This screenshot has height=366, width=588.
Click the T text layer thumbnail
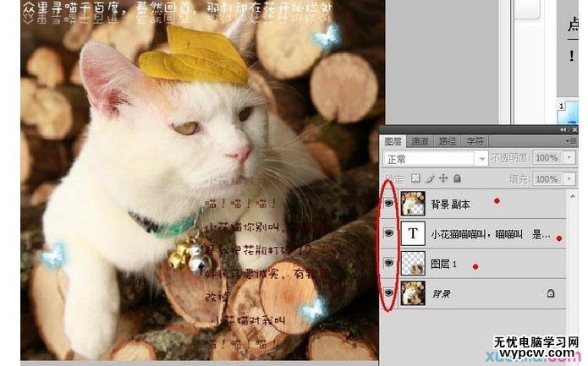coord(413,233)
